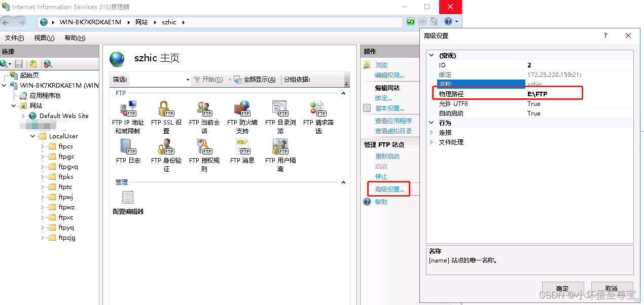Click 取消 button in 高级设置
The width and height of the screenshot is (644, 305).
click(x=612, y=288)
